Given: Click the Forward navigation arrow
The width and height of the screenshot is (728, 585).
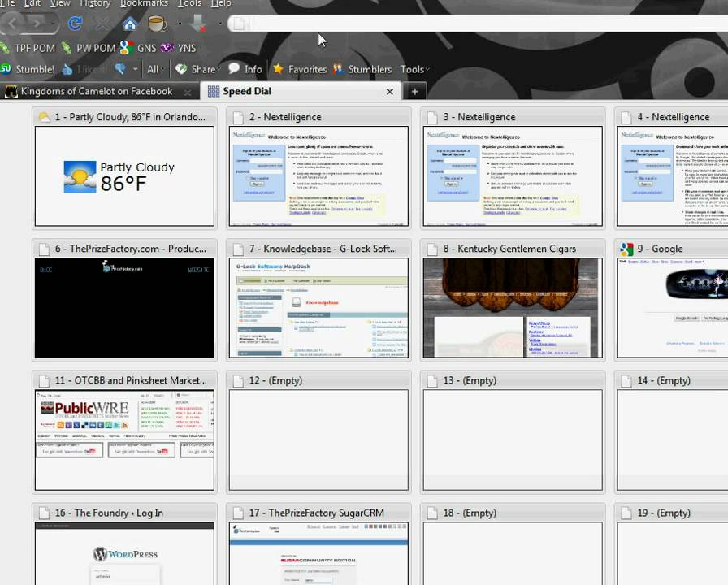Looking at the screenshot, I should coord(37,24).
